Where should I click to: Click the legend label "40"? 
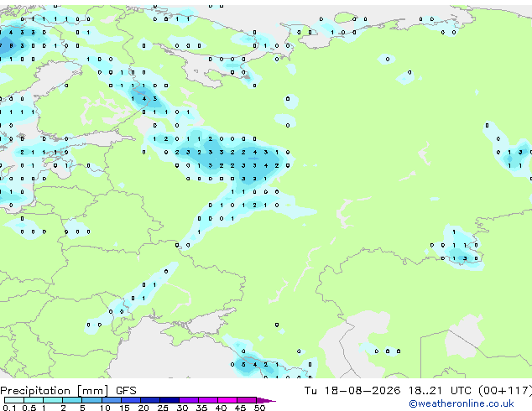221,408
